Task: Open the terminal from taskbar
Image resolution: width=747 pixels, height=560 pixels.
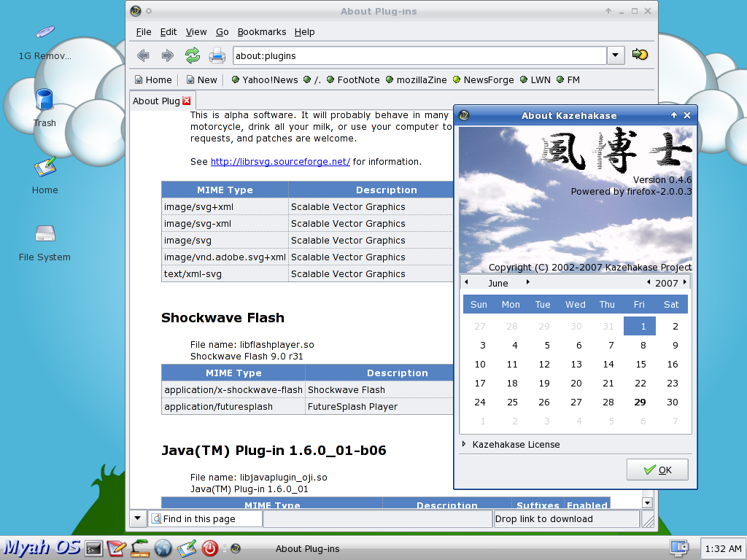Action: coord(93,548)
